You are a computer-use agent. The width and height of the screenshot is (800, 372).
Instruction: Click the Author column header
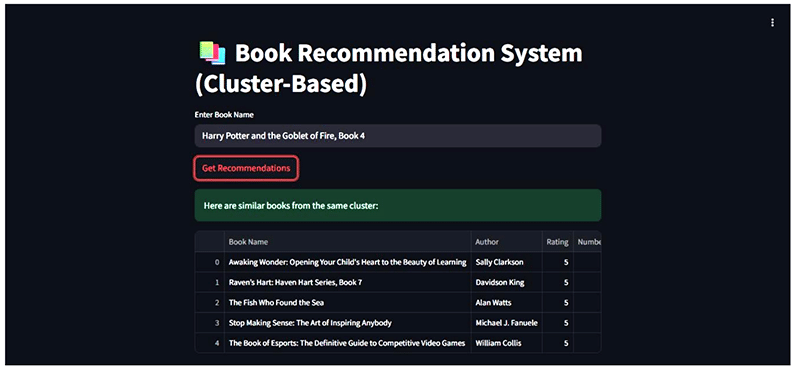tap(506, 242)
